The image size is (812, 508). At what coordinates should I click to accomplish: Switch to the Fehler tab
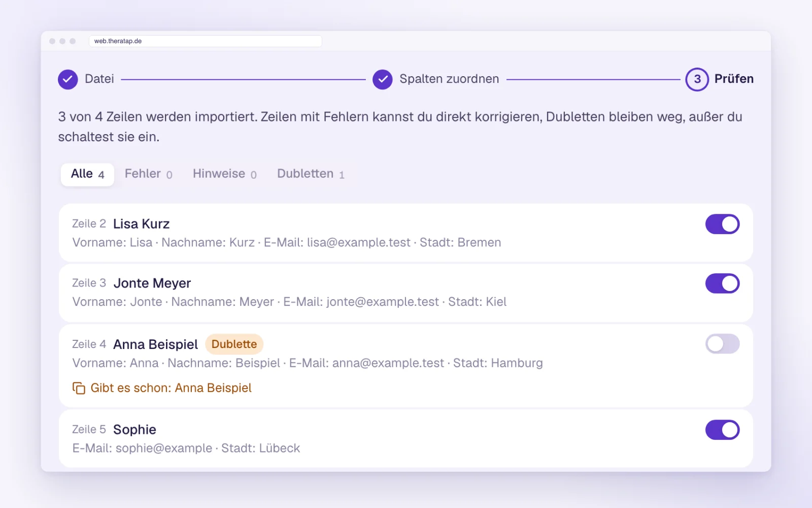[148, 174]
